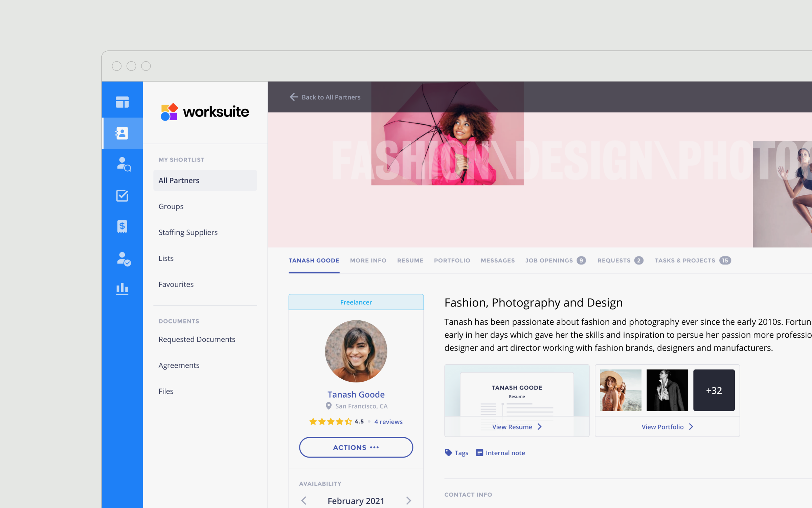Click the back arrow icon
This screenshot has width=812, height=508.
point(294,97)
